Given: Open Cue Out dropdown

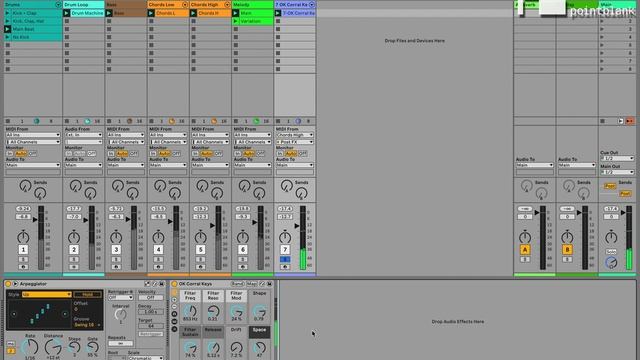Looking at the screenshot, I should pos(617,158).
